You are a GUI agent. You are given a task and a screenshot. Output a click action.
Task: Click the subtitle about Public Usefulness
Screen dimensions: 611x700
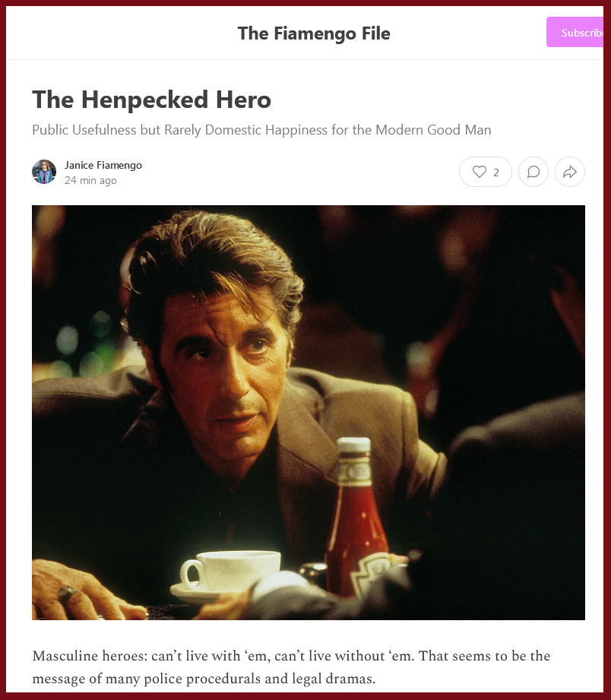coord(261,130)
